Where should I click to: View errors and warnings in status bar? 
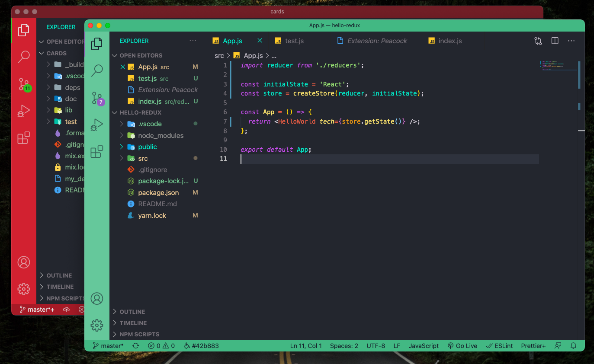161,345
